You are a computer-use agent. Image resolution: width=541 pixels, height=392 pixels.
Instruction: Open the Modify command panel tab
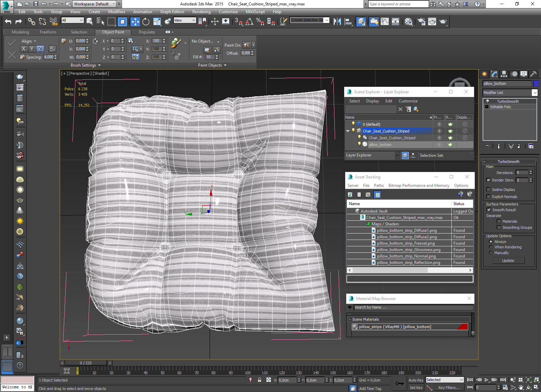(494, 74)
